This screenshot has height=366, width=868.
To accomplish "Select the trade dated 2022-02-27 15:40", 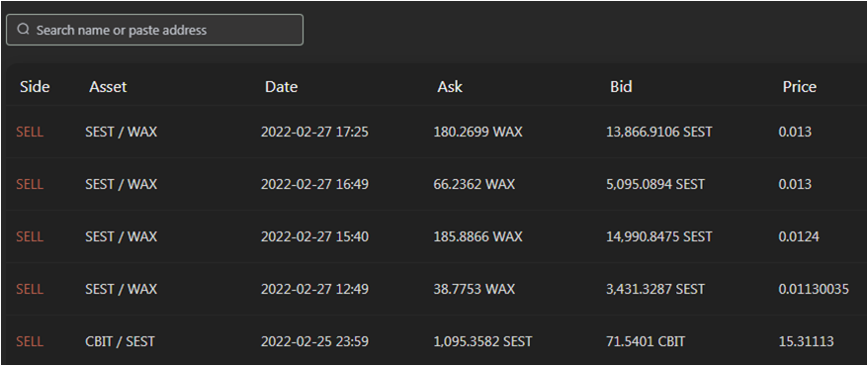I will pos(434,236).
